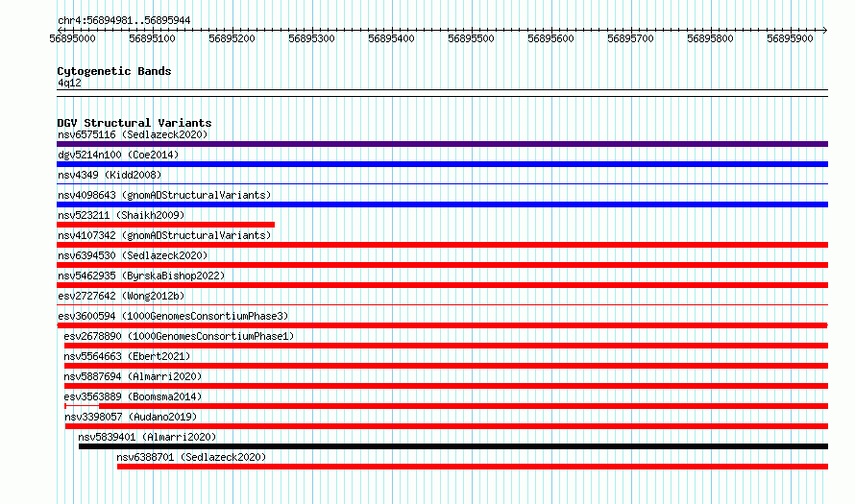Click ruler position 56895900
Screen dimensions: 855x504
790,38
